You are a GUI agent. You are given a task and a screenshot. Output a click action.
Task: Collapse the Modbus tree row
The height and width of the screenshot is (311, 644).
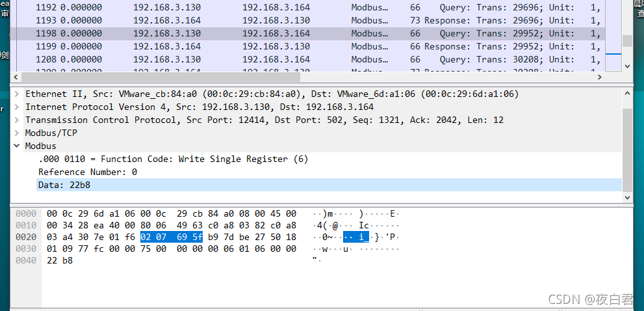(x=17, y=146)
